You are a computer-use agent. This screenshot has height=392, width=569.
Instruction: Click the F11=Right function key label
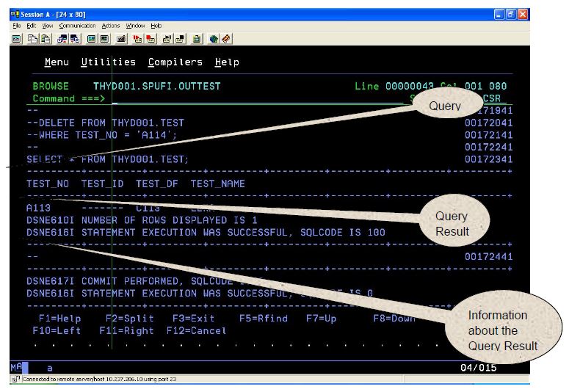click(x=126, y=331)
